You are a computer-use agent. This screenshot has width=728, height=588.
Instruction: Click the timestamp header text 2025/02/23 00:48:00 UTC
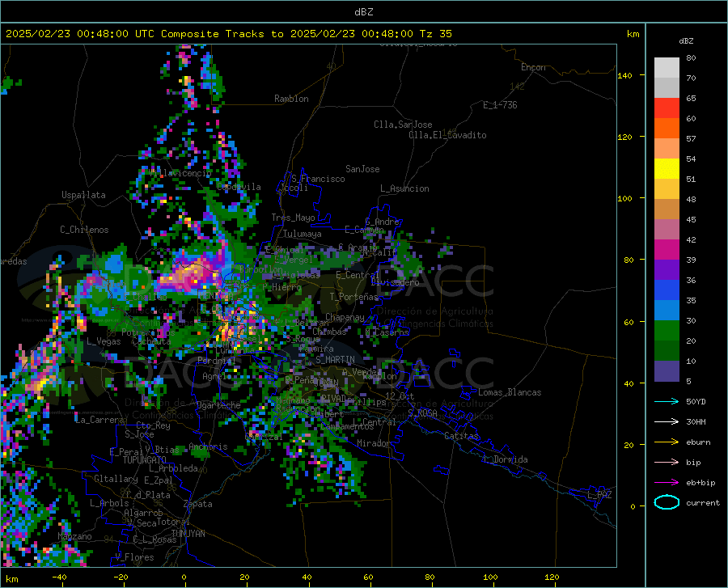(80, 34)
